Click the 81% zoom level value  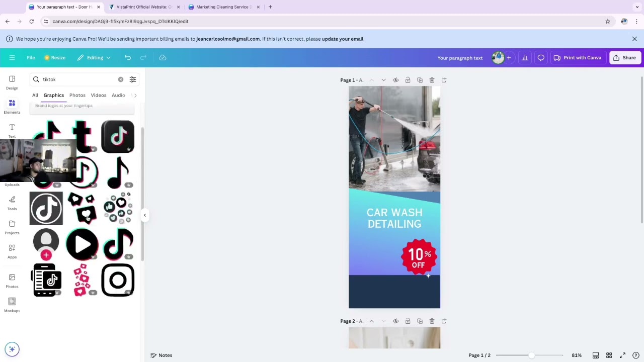[x=577, y=355]
